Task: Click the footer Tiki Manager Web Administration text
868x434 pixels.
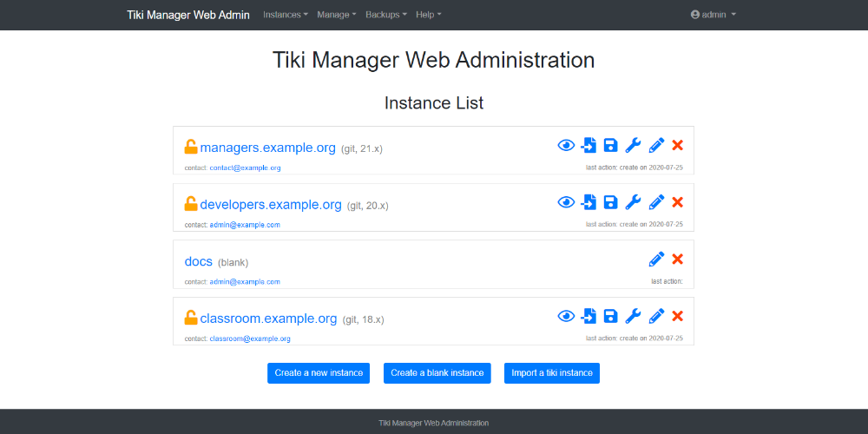Action: [x=434, y=423]
